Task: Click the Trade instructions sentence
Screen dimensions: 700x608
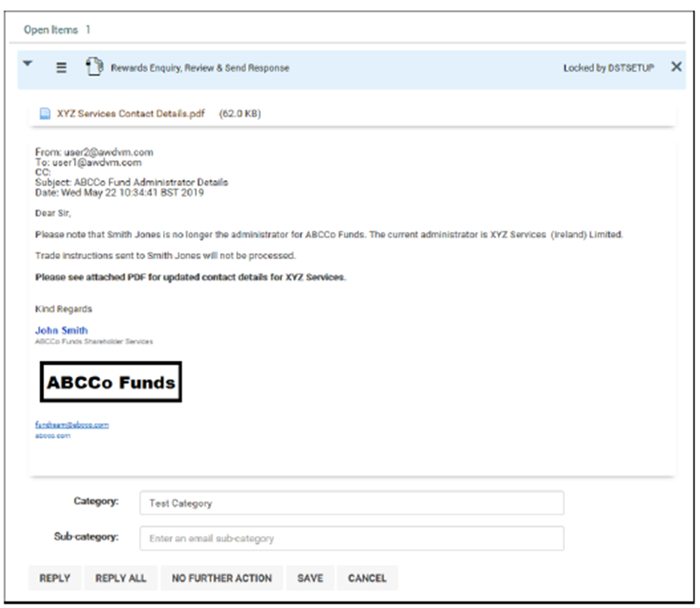Action: pyautogui.click(x=166, y=256)
